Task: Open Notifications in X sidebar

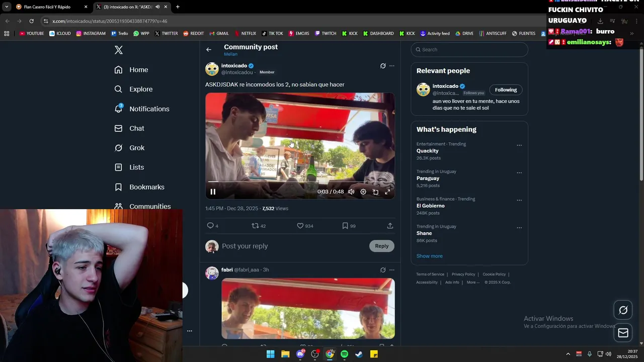Action: tap(142, 109)
